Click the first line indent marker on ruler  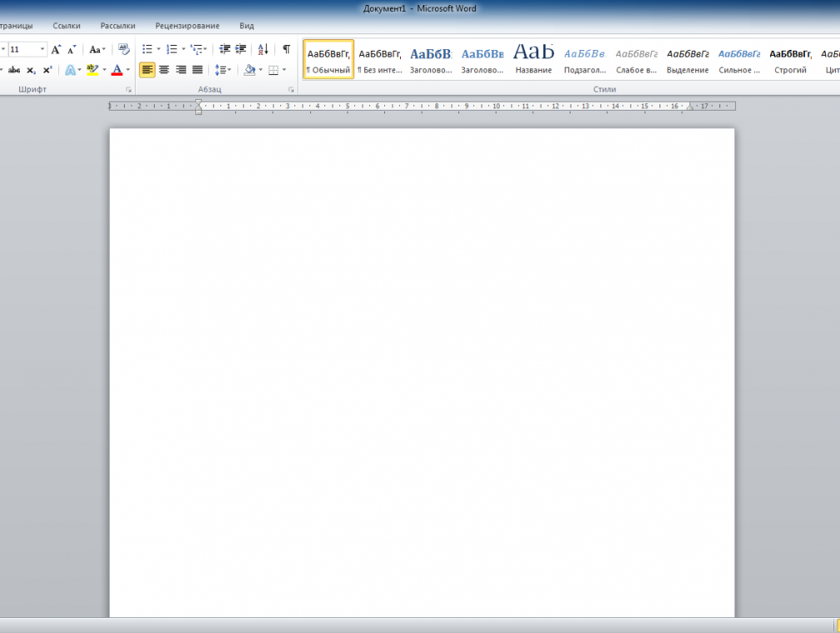(199, 103)
